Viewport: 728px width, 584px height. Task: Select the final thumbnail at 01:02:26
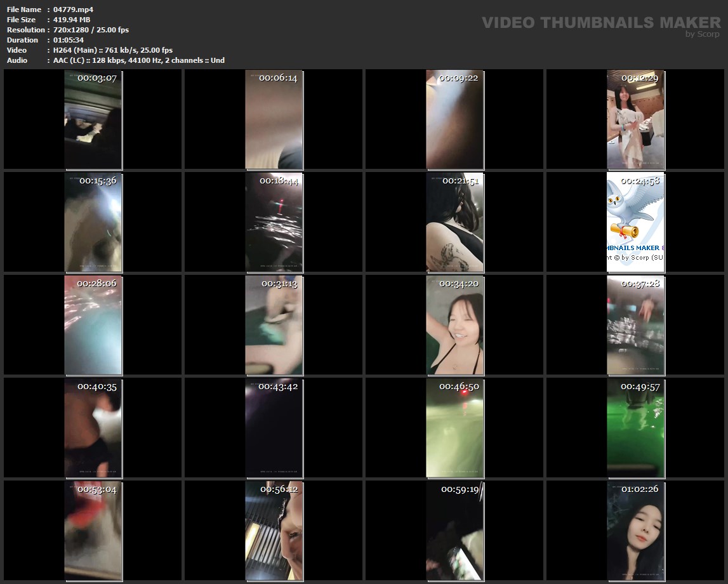click(x=635, y=531)
